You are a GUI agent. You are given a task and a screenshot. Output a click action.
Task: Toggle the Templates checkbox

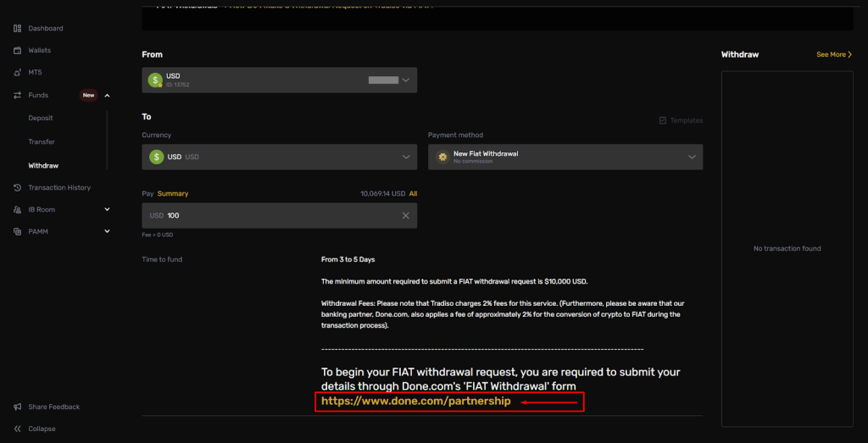tap(662, 120)
